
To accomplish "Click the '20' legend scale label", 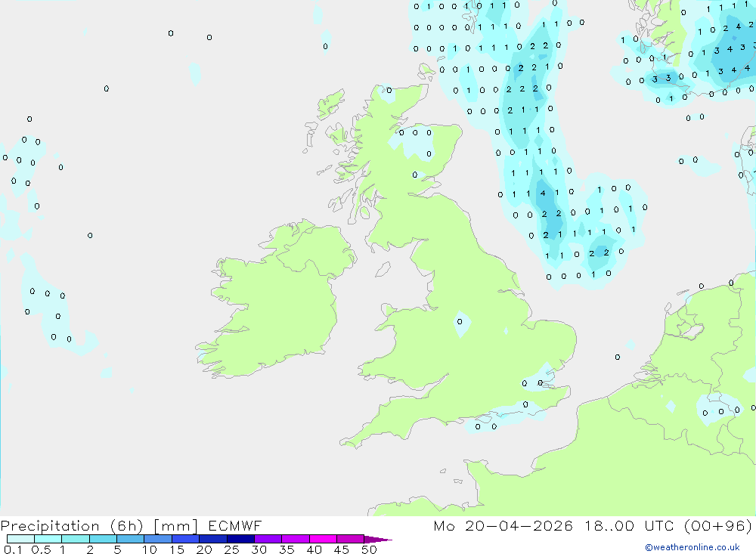I will click(x=204, y=549).
